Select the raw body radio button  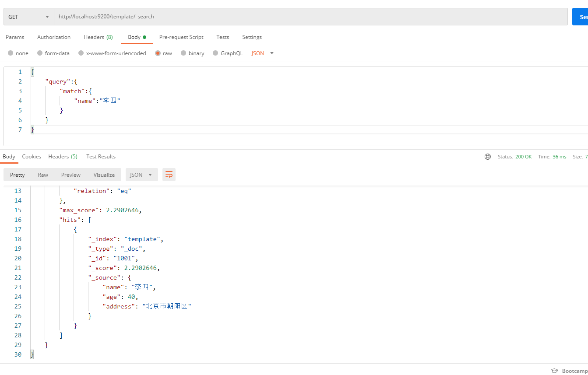(x=158, y=53)
